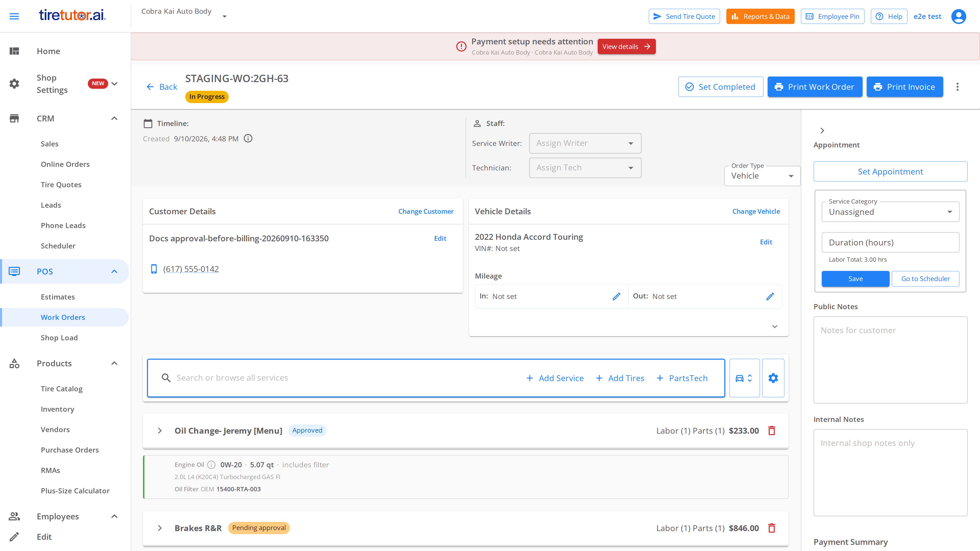
Task: Click the Send Tire Quote button
Action: pos(684,16)
